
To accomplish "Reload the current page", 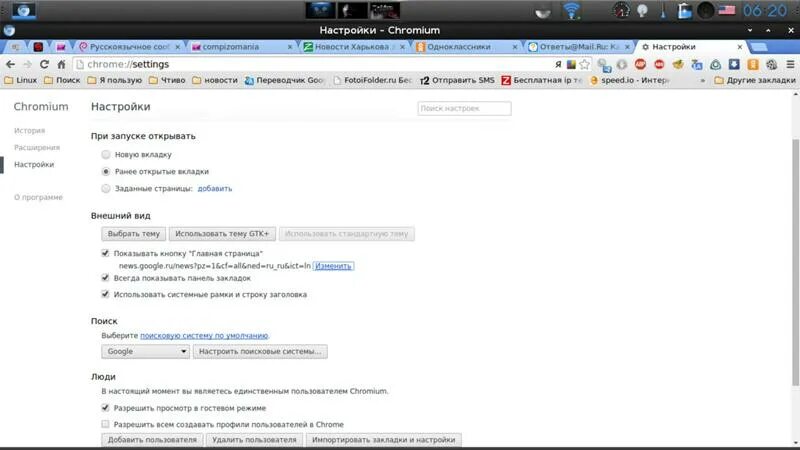I will [44, 64].
